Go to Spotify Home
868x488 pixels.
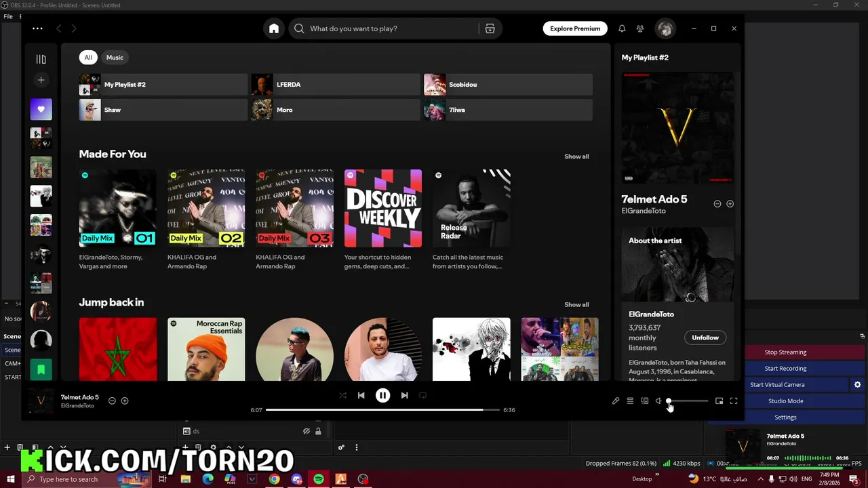[x=274, y=28]
